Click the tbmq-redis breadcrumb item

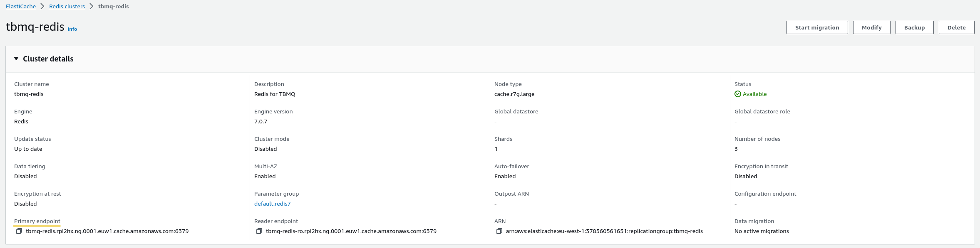[x=113, y=6]
